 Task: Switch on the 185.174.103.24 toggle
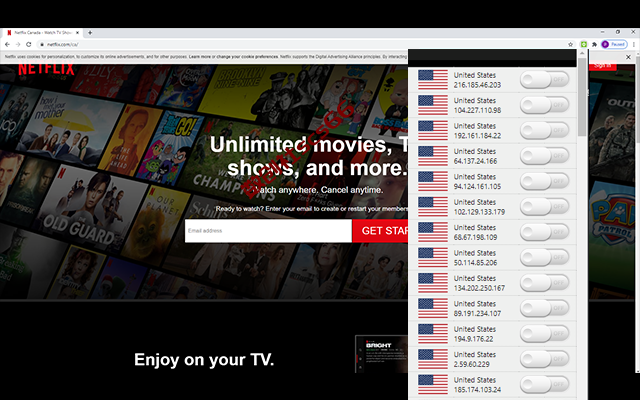coord(544,384)
